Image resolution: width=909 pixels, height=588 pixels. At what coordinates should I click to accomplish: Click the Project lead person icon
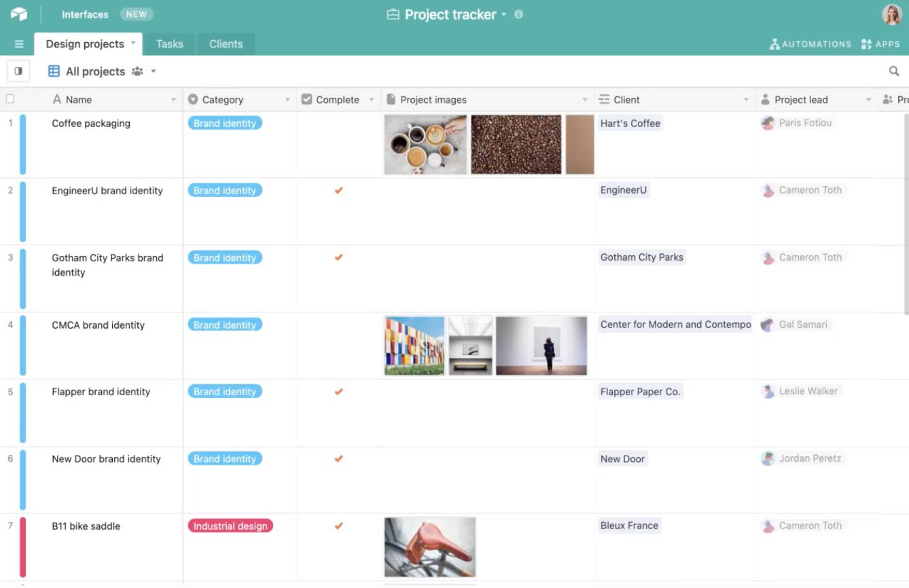pos(765,100)
